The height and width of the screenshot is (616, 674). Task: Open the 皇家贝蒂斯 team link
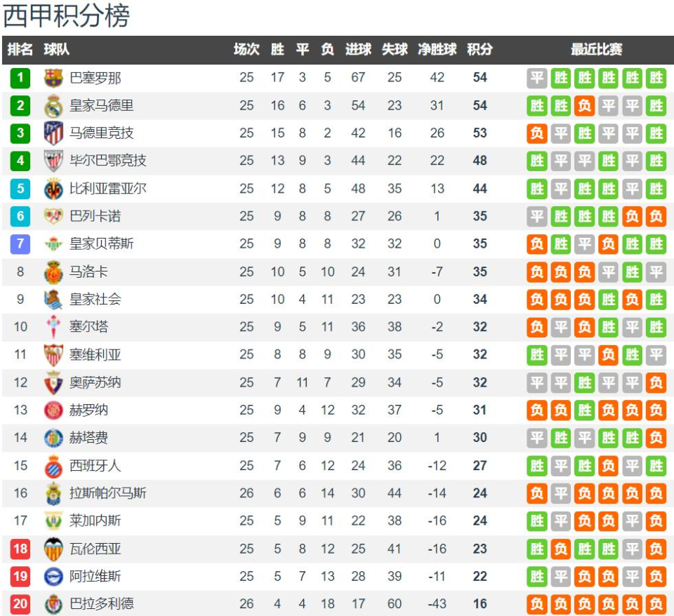pyautogui.click(x=101, y=244)
